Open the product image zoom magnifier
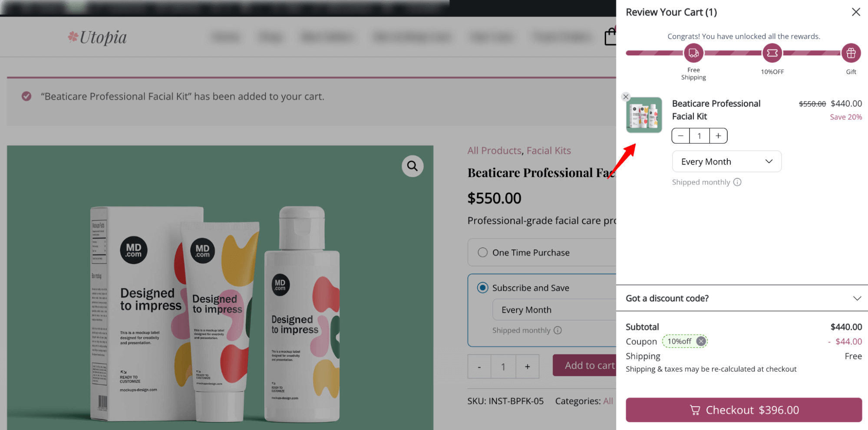Viewport: 868px width, 430px height. pos(412,166)
